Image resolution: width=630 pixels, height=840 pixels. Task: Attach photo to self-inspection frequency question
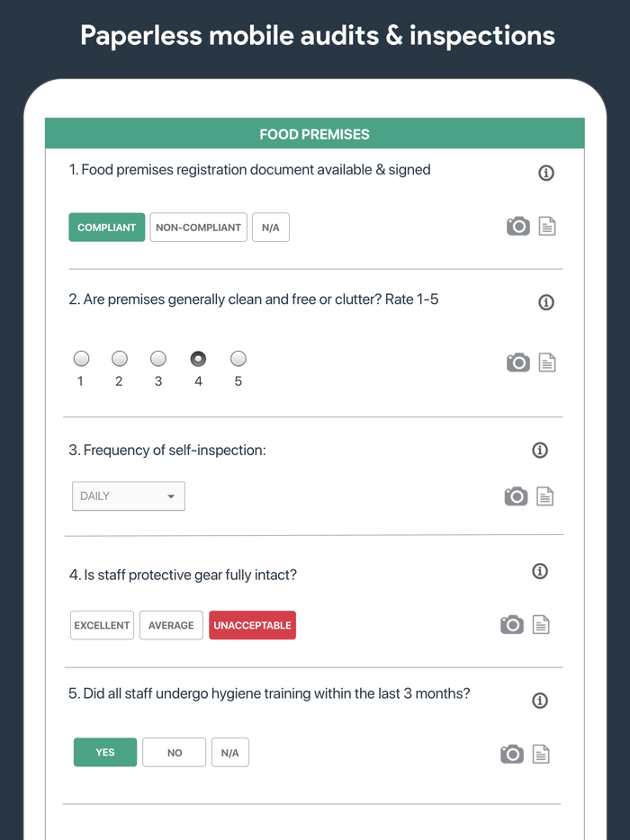pos(516,496)
